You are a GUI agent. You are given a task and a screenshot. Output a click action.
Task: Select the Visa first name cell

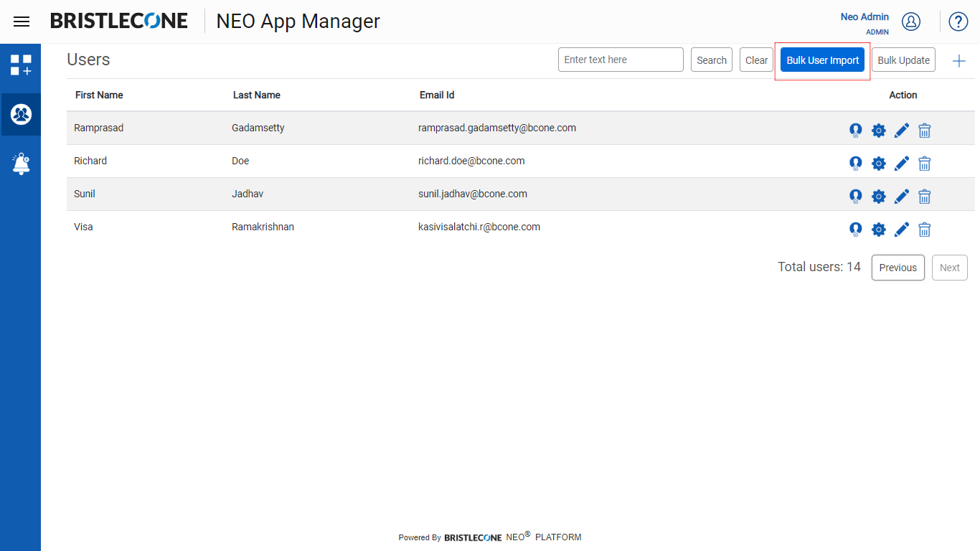pos(83,227)
